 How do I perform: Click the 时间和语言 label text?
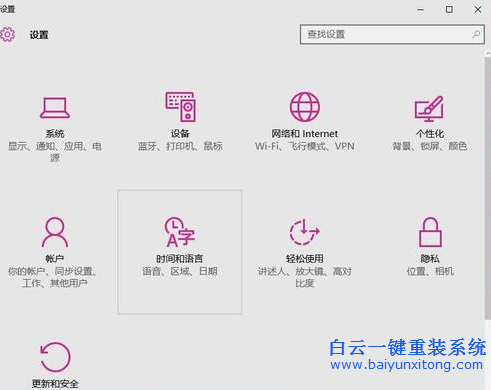pos(180,259)
